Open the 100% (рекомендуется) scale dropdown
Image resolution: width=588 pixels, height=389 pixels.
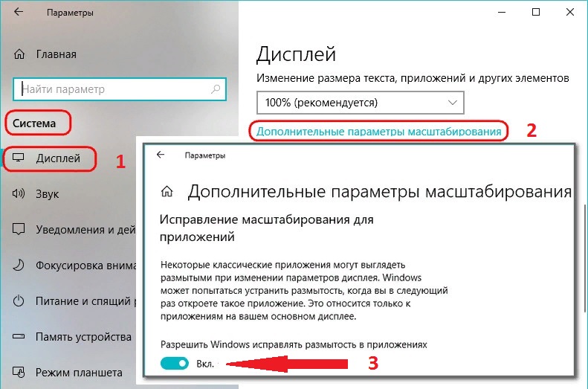(x=361, y=103)
